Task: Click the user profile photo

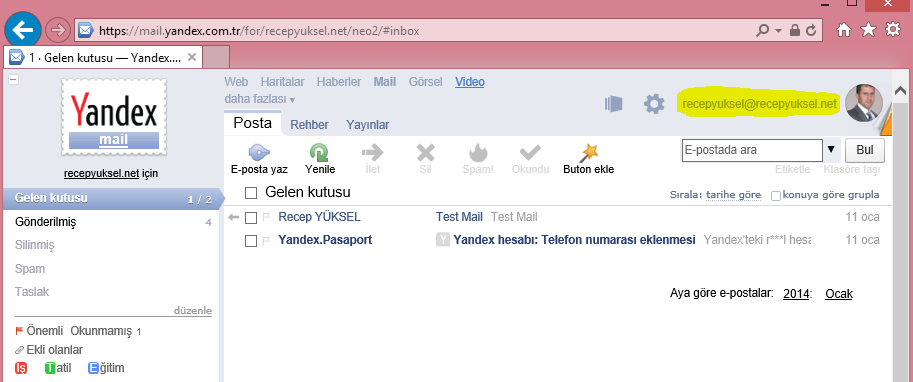Action: 864,103
